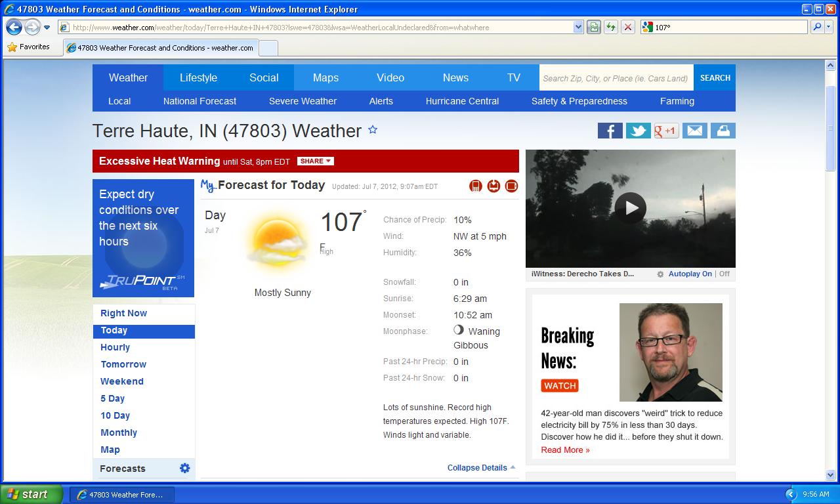Open a new blank browser tab
Image resolution: width=840 pixels, height=504 pixels.
coord(268,48)
